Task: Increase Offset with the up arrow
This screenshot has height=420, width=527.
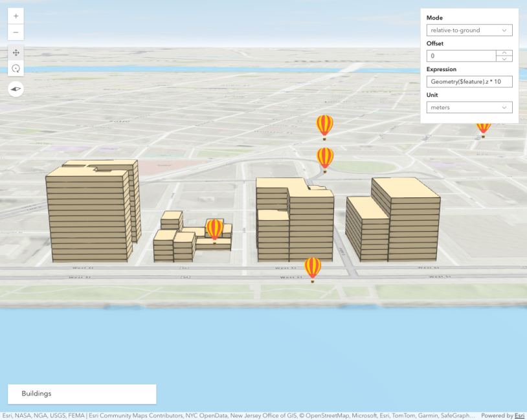Action: (x=504, y=53)
